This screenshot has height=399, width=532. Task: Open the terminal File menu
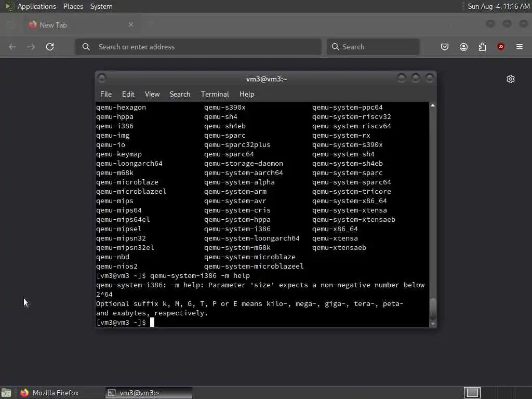[x=106, y=95]
